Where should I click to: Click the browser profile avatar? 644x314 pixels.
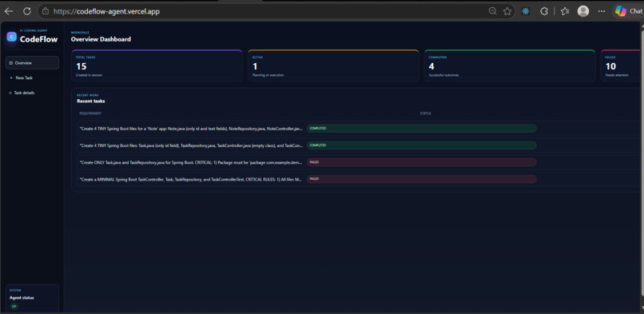(583, 11)
